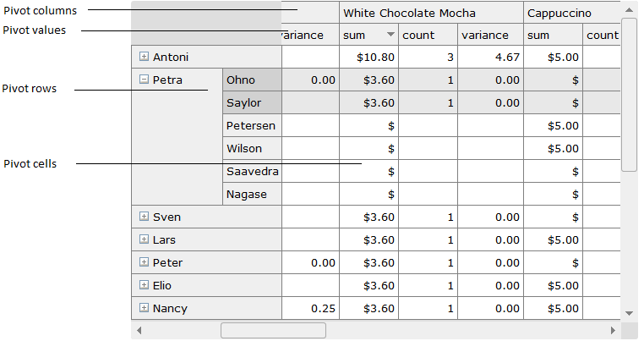Image resolution: width=644 pixels, height=341 pixels.
Task: Select the Petersen sub-row header
Action: (252, 126)
